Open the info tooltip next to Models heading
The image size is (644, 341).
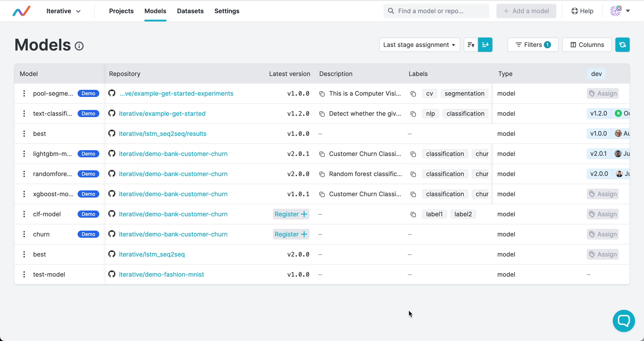tap(79, 46)
